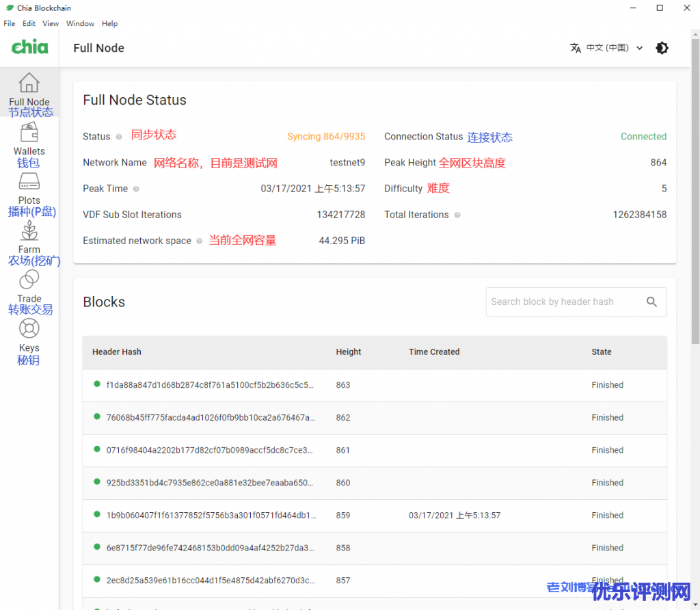The image size is (700, 610).
Task: Click the Finished state of block 863
Action: [607, 385]
